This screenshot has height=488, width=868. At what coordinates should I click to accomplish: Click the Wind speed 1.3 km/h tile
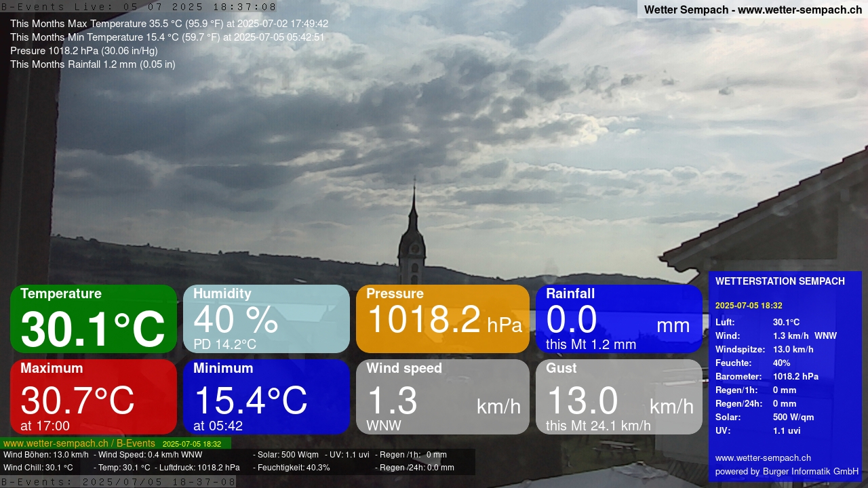(x=443, y=396)
